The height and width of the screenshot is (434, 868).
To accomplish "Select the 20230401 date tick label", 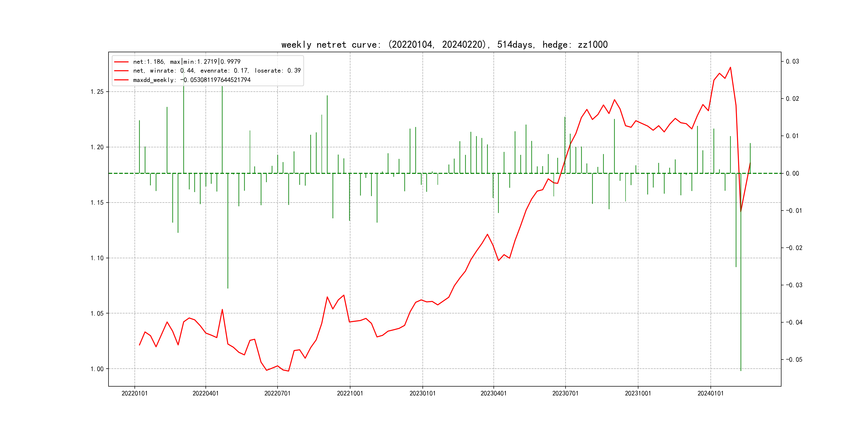I will pos(493,394).
